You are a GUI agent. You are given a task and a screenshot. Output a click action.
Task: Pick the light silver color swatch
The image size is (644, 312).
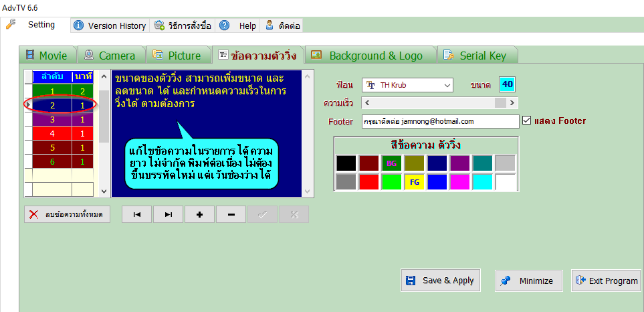point(505,163)
